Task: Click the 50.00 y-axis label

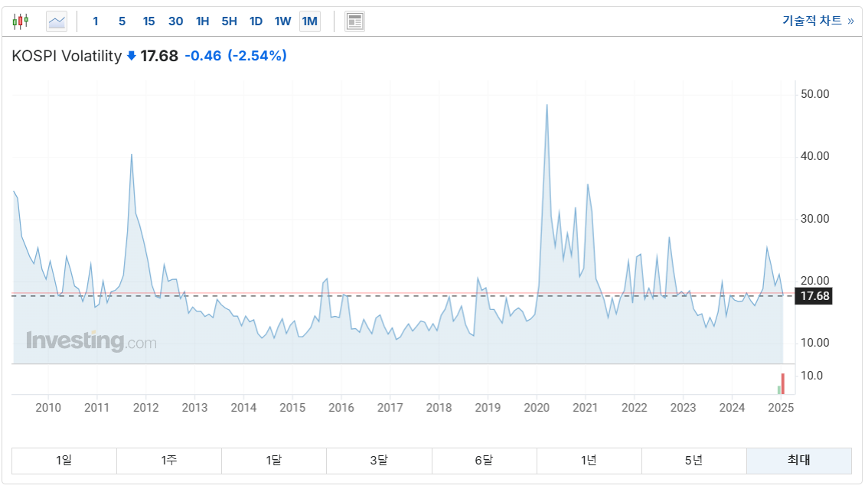Action: pos(815,94)
